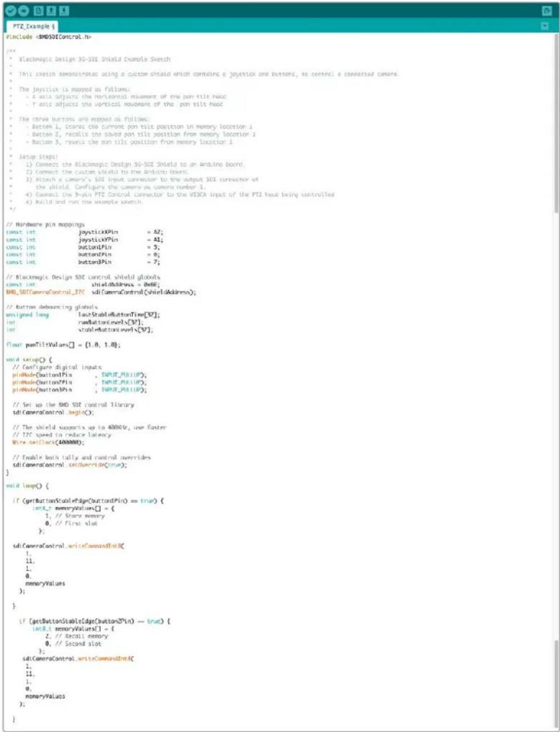Click the joystickYPin declaration line
Image resolution: width=560 pixels, height=732 pixels.
(85, 240)
